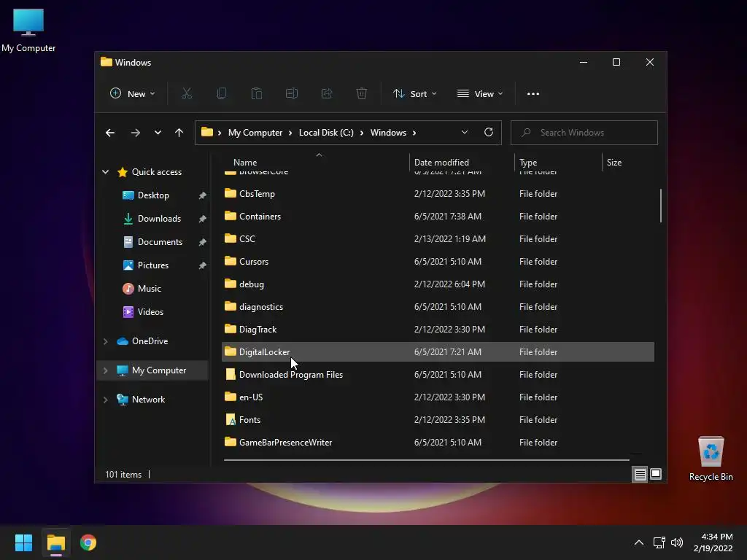Expand the Network tree node
The width and height of the screenshot is (747, 560).
point(105,400)
